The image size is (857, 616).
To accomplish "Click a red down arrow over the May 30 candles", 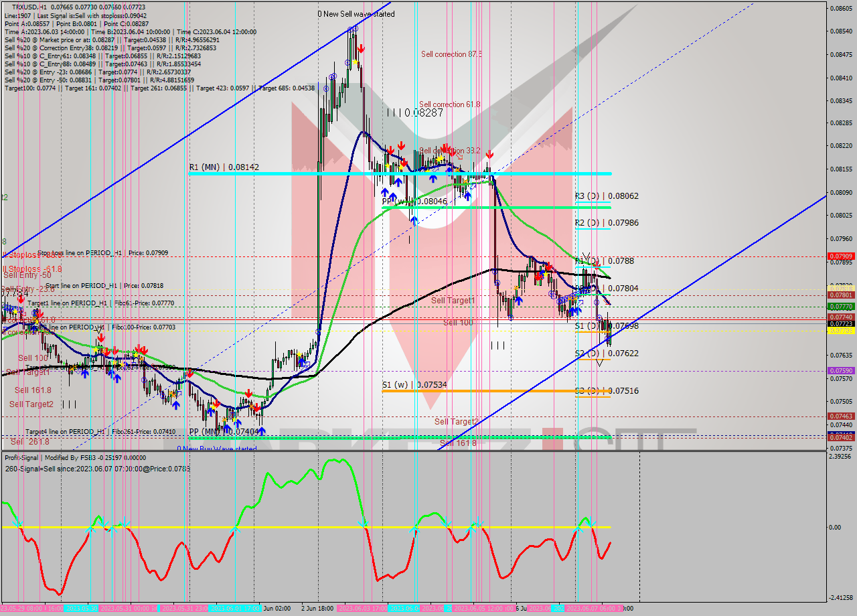I will tap(100, 339).
